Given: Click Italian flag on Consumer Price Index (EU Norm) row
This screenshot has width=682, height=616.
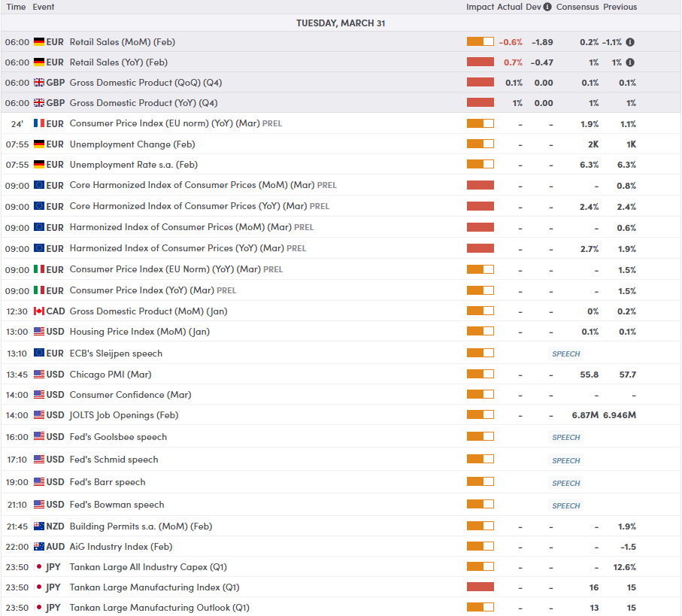Looking at the screenshot, I should pyautogui.click(x=39, y=269).
